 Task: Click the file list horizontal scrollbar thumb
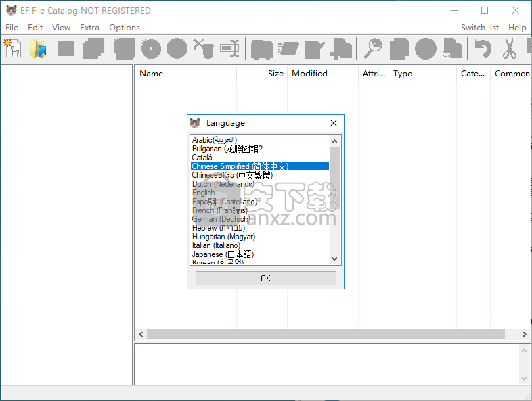coord(326,335)
